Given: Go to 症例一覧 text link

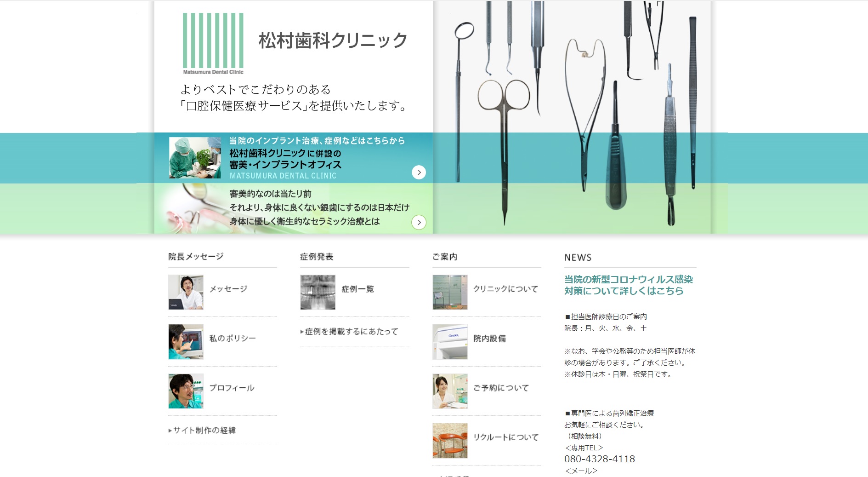Looking at the screenshot, I should [x=358, y=289].
